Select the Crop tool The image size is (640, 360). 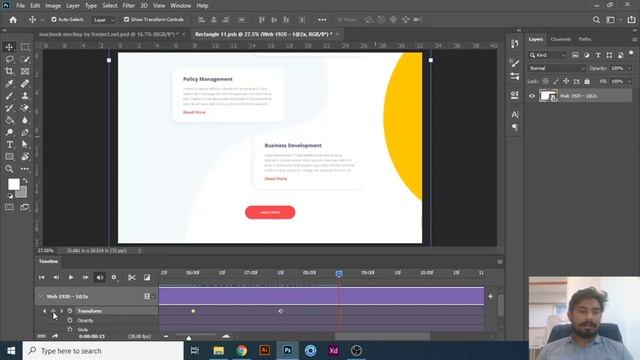pyautogui.click(x=9, y=71)
